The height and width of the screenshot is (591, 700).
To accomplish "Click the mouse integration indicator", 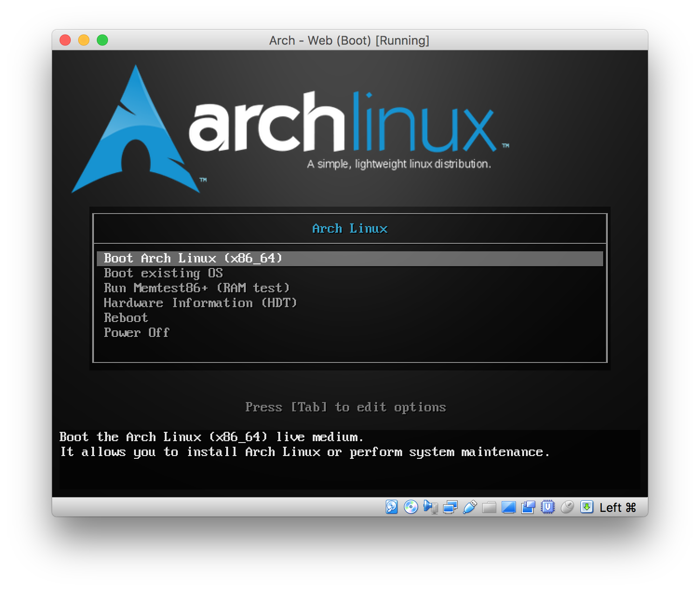I will pos(567,507).
